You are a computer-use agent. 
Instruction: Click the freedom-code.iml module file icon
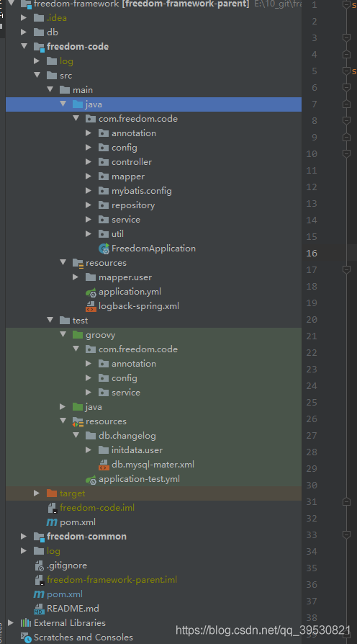click(52, 508)
